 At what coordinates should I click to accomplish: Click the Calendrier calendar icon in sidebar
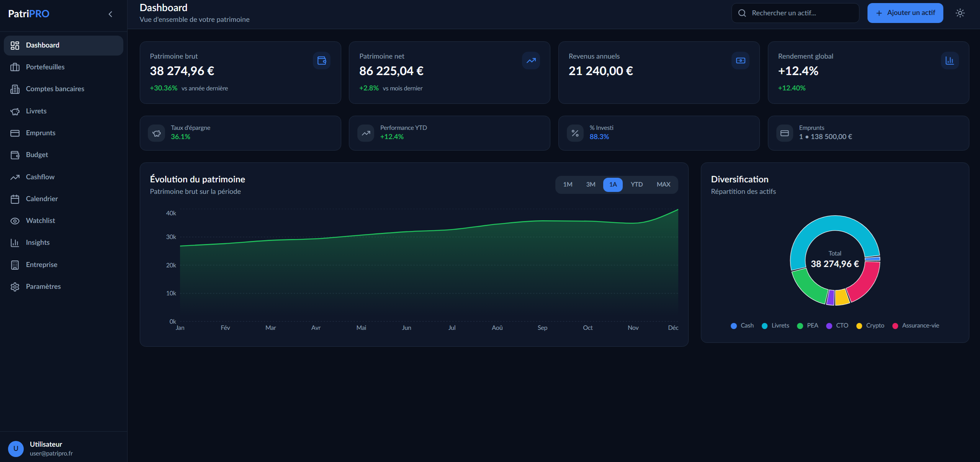15,199
